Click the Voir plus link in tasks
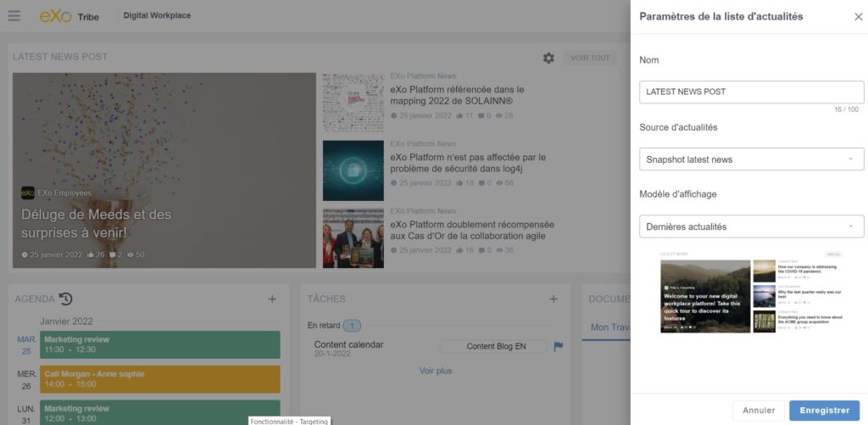 pyautogui.click(x=436, y=371)
